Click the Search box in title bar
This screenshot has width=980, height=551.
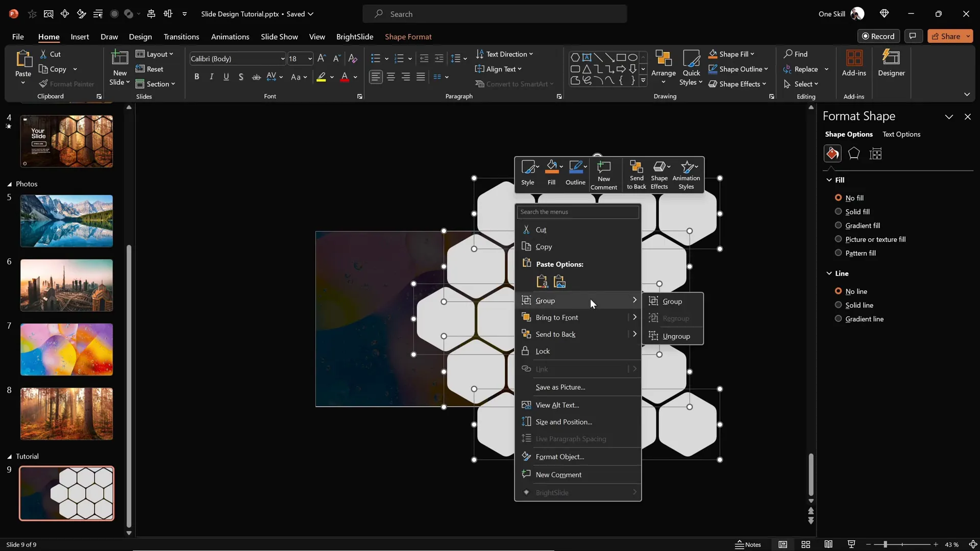[495, 14]
